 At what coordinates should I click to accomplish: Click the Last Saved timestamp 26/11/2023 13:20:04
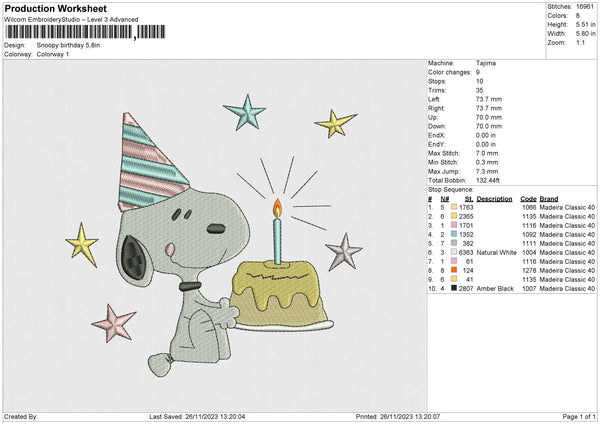(x=215, y=417)
